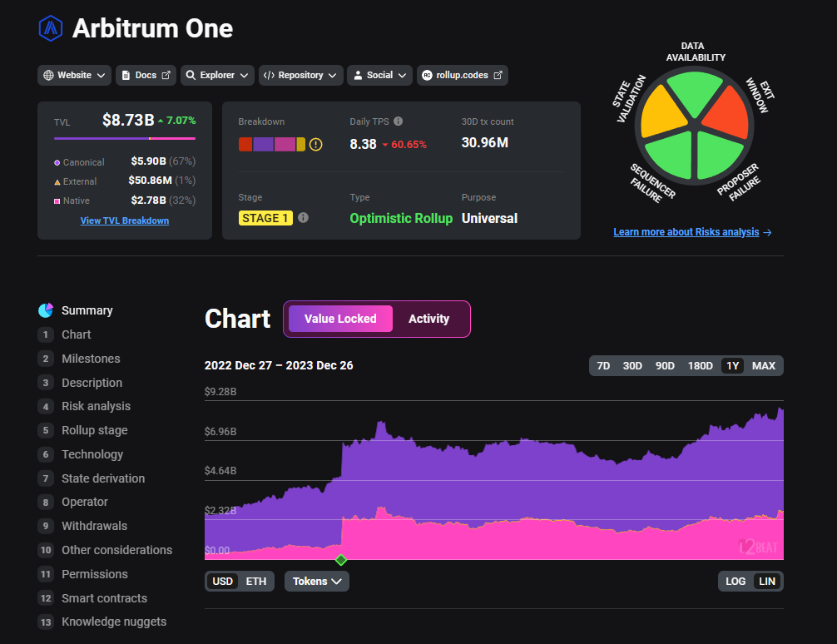This screenshot has width=837, height=644.
Task: Click the external-link icon beside rollup.codes
Action: 498,75
